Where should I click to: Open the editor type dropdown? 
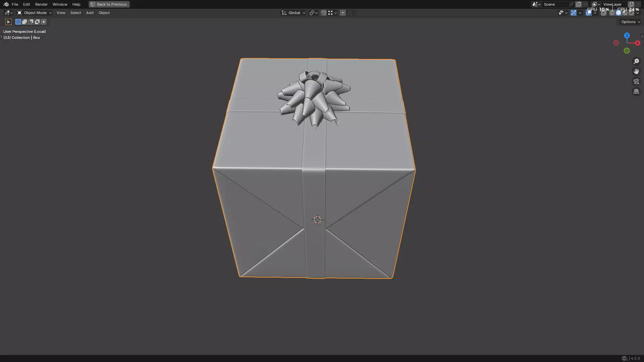(x=8, y=13)
